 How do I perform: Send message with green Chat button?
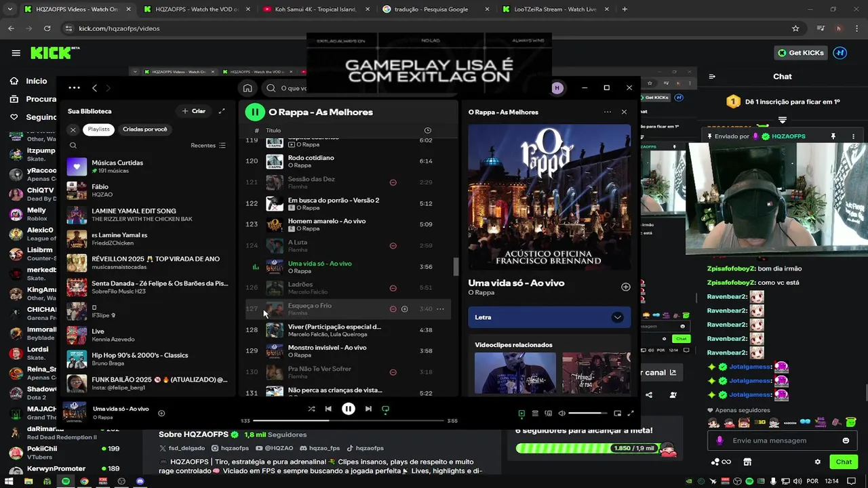pyautogui.click(x=844, y=462)
